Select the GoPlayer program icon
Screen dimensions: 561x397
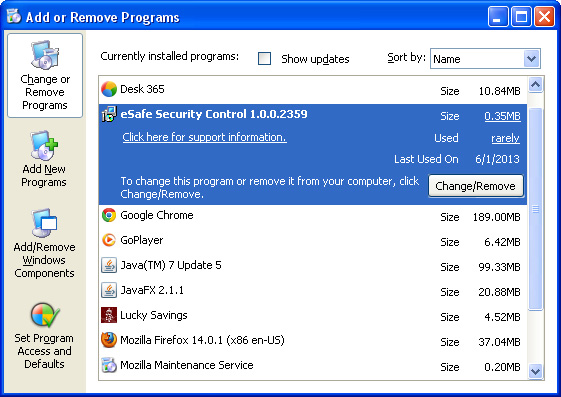[x=109, y=240]
